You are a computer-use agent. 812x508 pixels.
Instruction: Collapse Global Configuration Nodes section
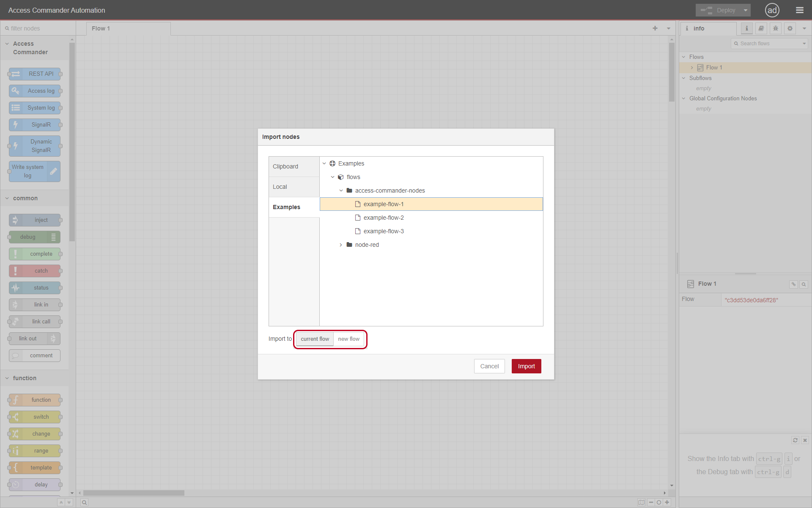683,98
